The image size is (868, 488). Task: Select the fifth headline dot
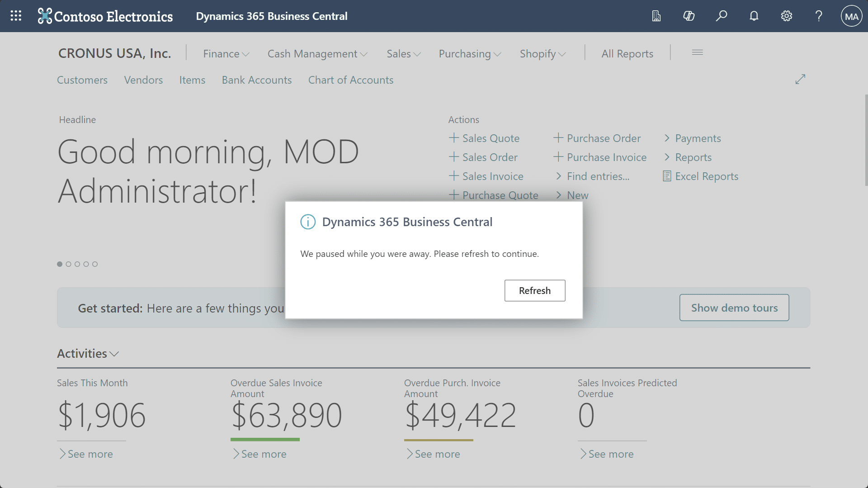(x=95, y=264)
